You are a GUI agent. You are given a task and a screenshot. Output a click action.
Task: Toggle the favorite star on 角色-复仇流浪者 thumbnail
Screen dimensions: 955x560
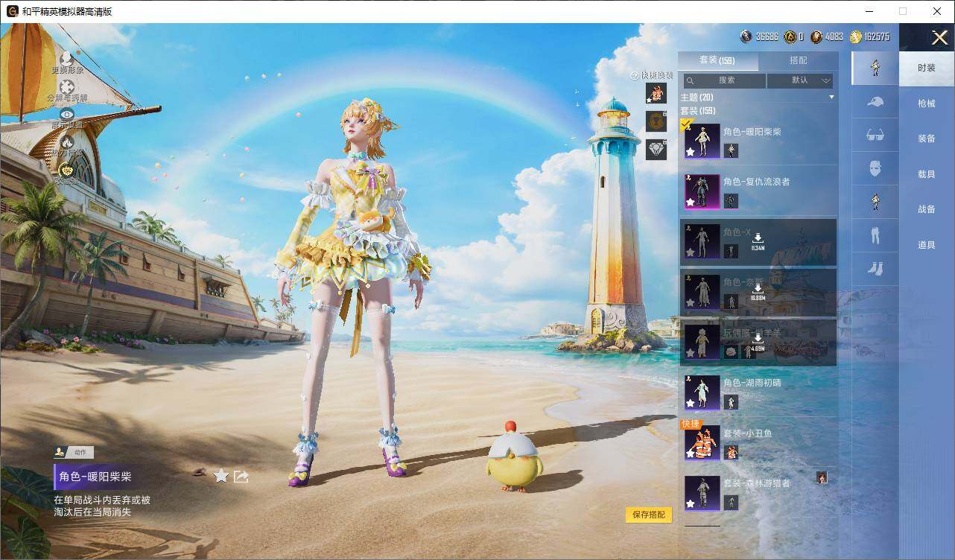click(x=691, y=203)
